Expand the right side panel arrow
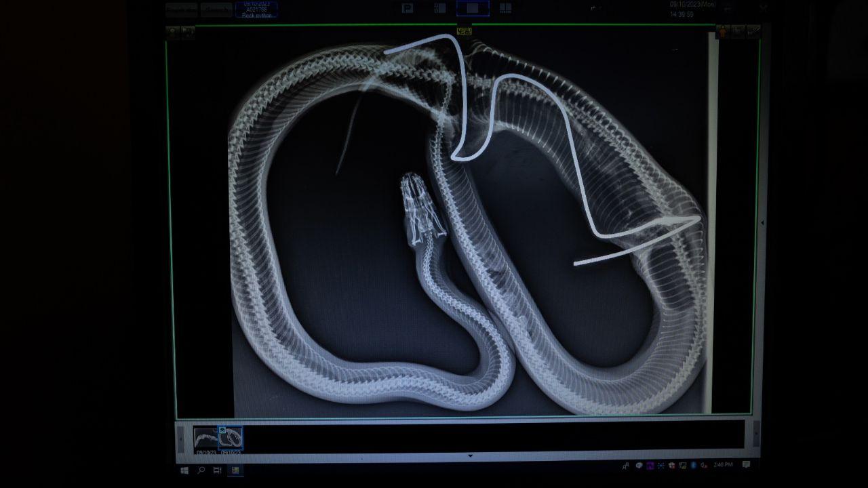This screenshot has height=488, width=868. (762, 222)
